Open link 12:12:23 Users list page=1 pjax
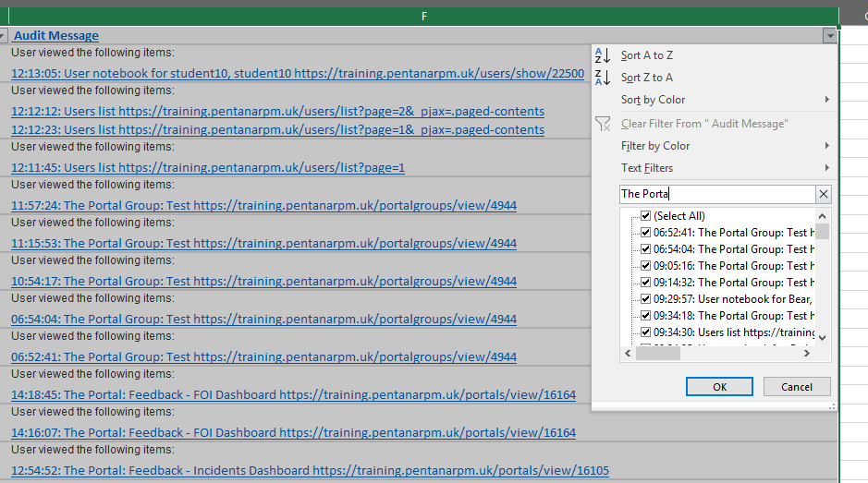 click(x=277, y=130)
